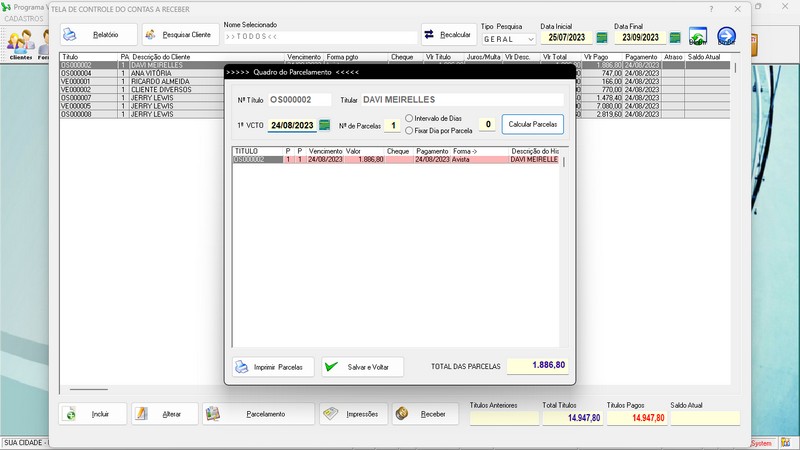The image size is (800, 450).
Task: Click the 1º VCTO date field
Action: point(292,125)
